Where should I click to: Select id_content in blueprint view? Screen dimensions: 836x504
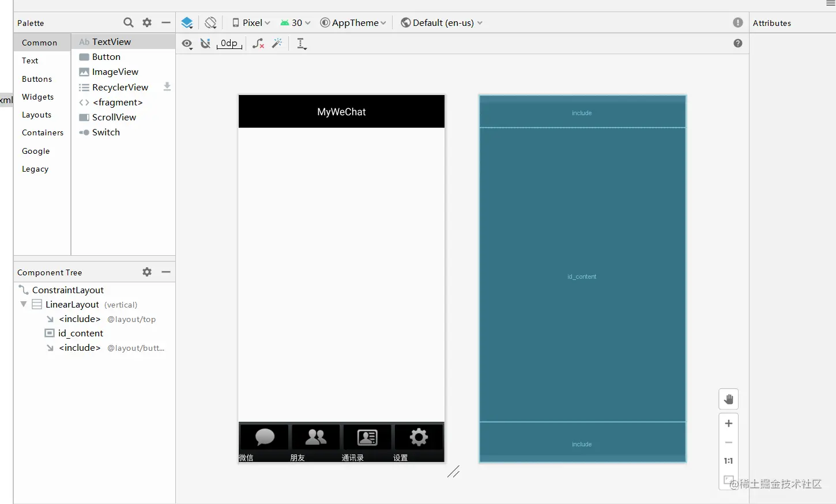(x=582, y=275)
